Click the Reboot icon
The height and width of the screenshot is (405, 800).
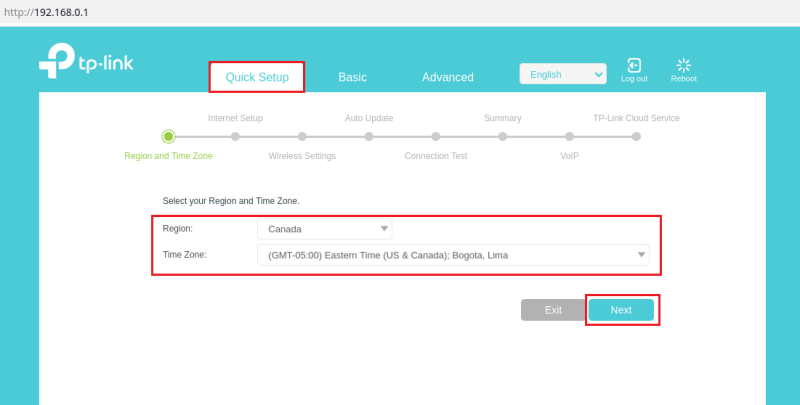point(683,66)
